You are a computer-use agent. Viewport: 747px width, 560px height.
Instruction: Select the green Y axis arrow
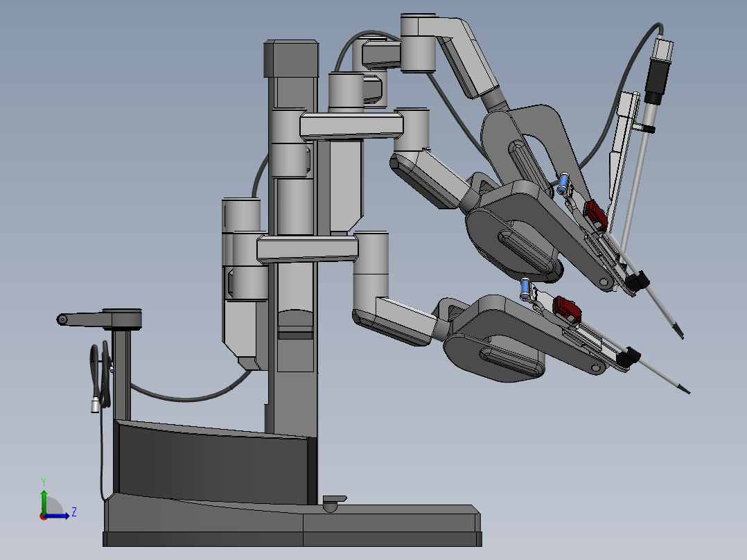44,502
